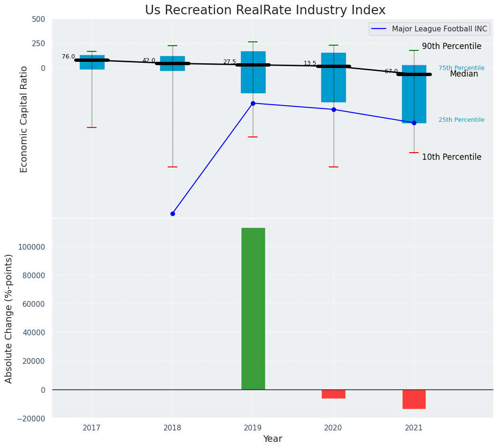Click the blue 2019 line data point

[253, 103]
